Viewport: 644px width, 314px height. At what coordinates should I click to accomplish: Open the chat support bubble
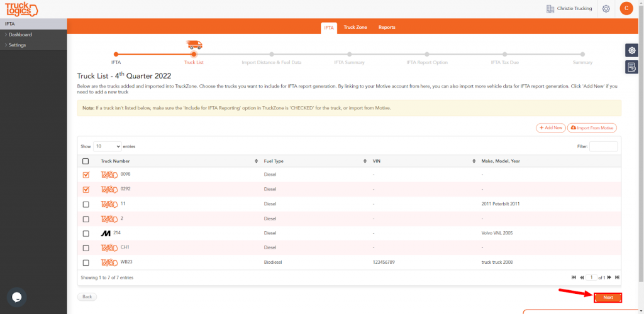tap(16, 297)
